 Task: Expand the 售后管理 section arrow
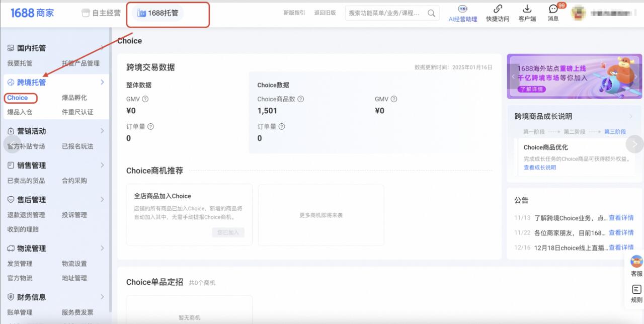102,200
